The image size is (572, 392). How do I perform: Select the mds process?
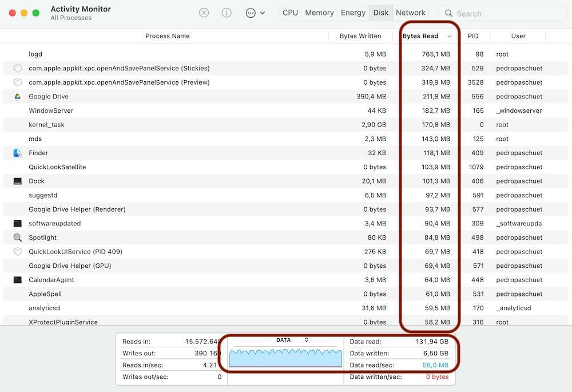pyautogui.click(x=285, y=138)
